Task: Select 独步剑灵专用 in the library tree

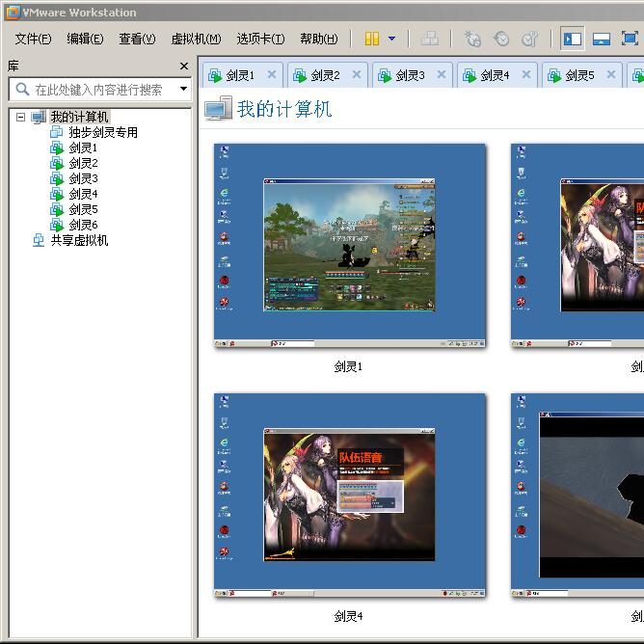Action: 102,132
